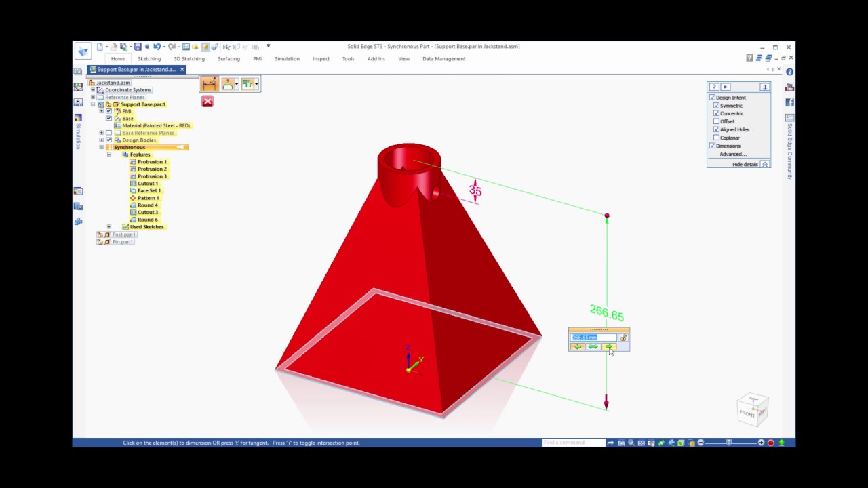868x488 pixels.
Task: Toggle the Design Intent checkbox
Action: [712, 98]
